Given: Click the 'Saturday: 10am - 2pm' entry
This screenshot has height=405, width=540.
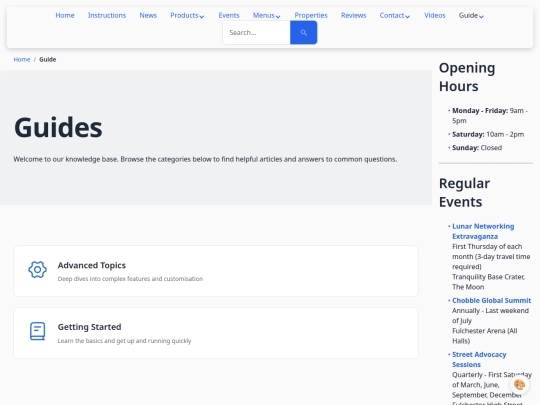Looking at the screenshot, I should tap(488, 134).
